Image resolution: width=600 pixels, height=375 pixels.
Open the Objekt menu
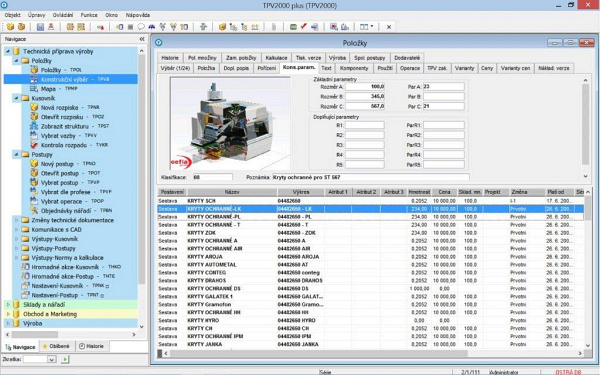pyautogui.click(x=13, y=15)
